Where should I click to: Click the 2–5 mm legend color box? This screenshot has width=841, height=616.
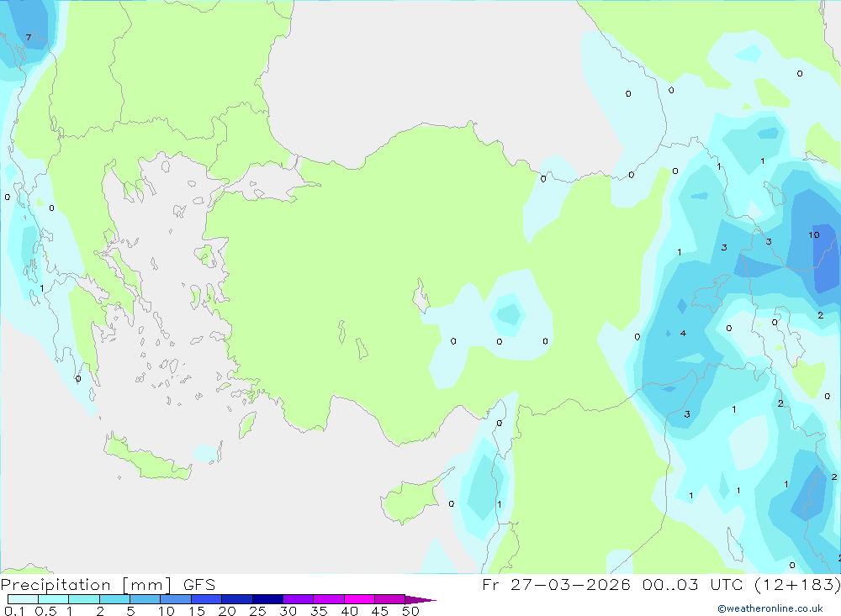(114, 599)
